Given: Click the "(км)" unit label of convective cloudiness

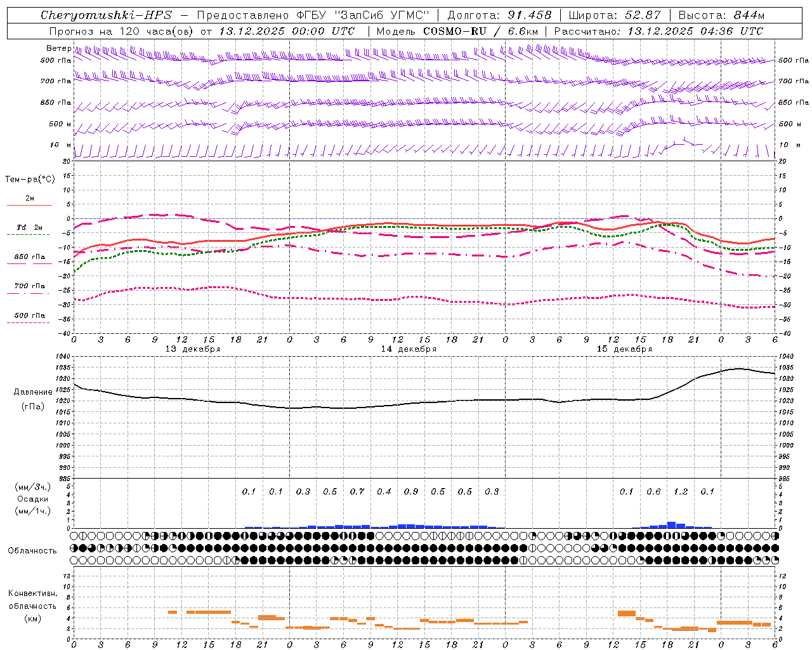Looking at the screenshot, I should coord(32,618).
